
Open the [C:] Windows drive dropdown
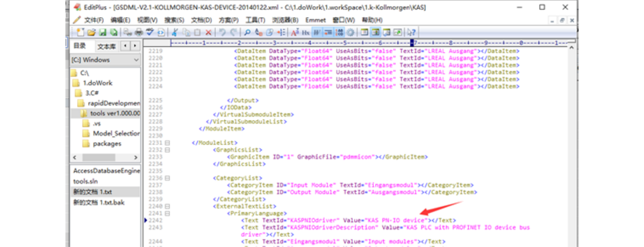click(105, 60)
